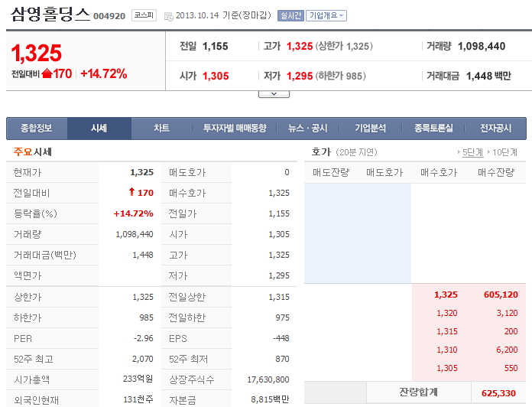532x407 pixels.
Task: Open the 기업분석 tab
Action: (370, 129)
